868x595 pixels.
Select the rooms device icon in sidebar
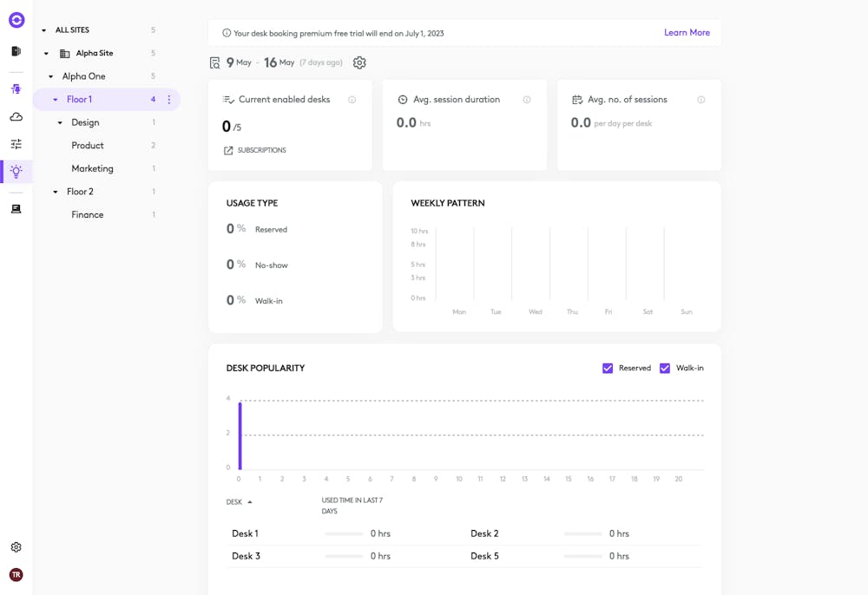coord(16,208)
